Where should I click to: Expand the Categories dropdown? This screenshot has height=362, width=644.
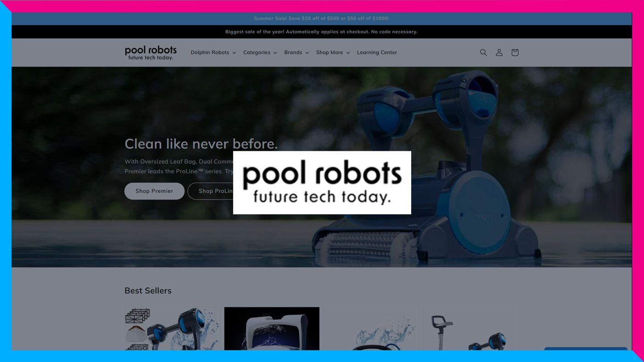point(260,52)
